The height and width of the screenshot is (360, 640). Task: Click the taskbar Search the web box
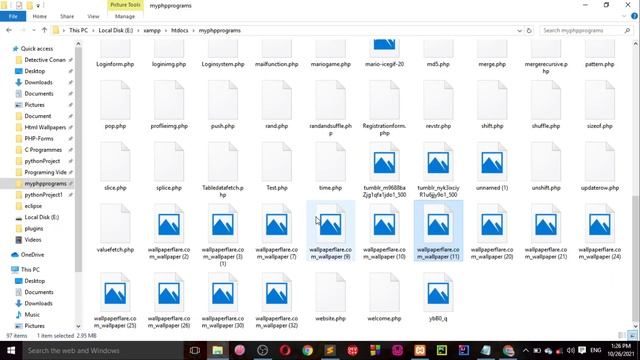(102, 351)
